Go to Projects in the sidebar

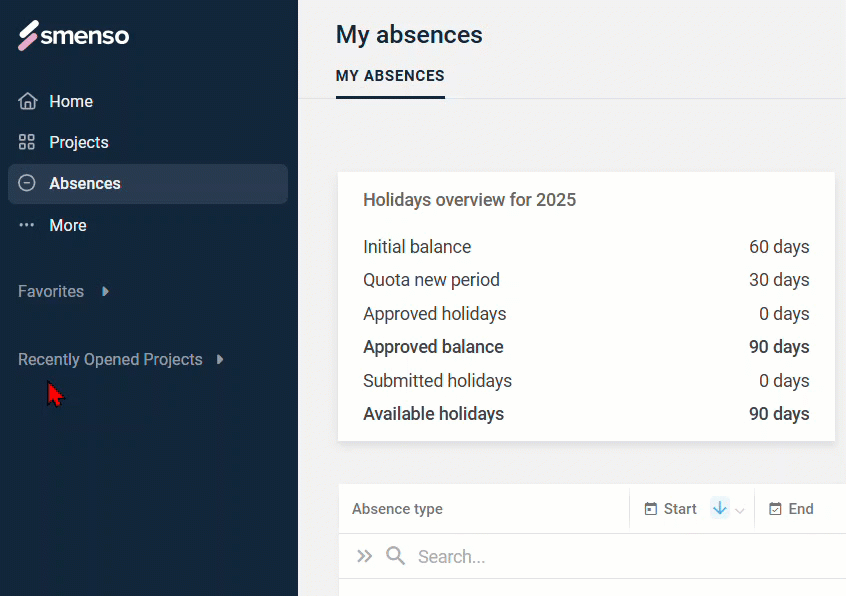click(79, 142)
